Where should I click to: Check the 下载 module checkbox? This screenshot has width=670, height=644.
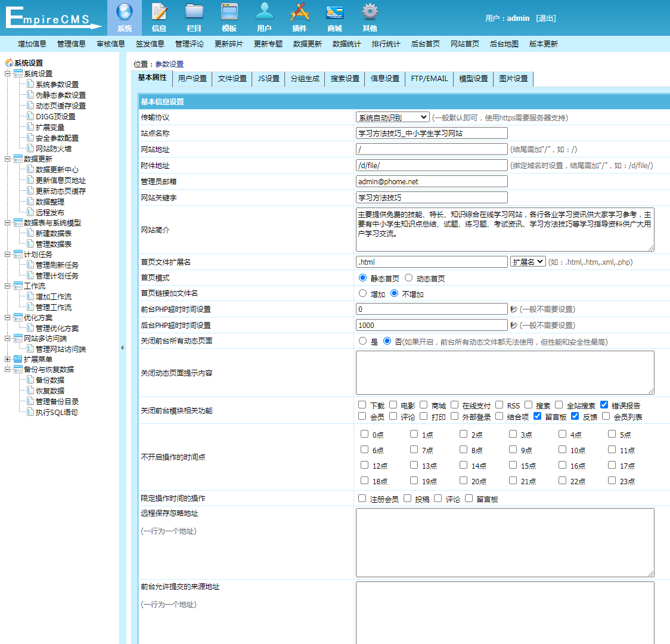362,405
